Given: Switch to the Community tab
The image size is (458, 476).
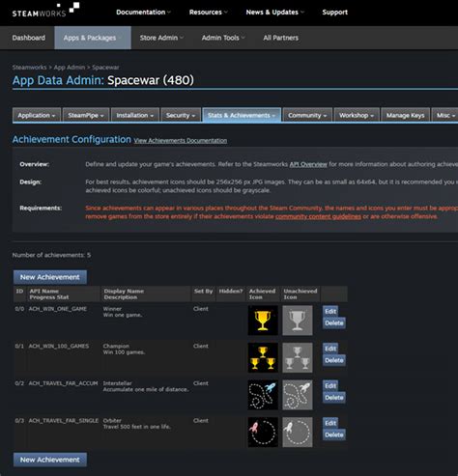Looking at the screenshot, I should tap(307, 115).
